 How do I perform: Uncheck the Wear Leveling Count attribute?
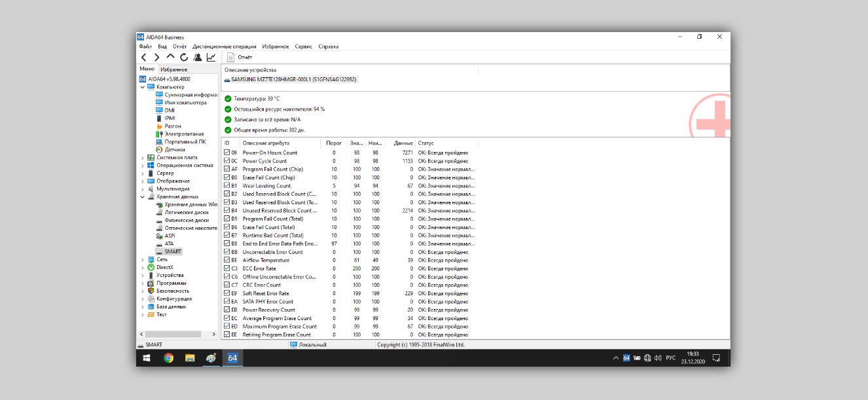point(226,186)
